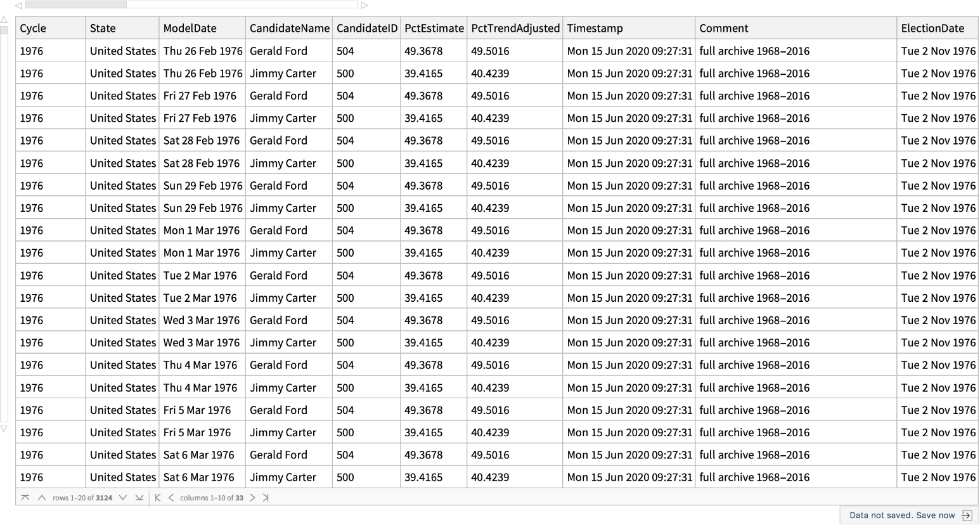Go to previous page of rows

tap(42, 498)
